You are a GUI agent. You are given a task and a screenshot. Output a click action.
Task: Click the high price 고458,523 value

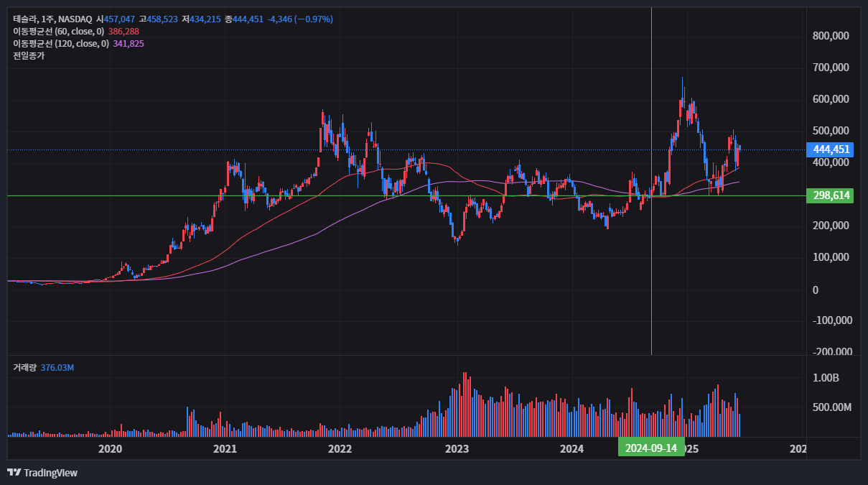click(158, 19)
